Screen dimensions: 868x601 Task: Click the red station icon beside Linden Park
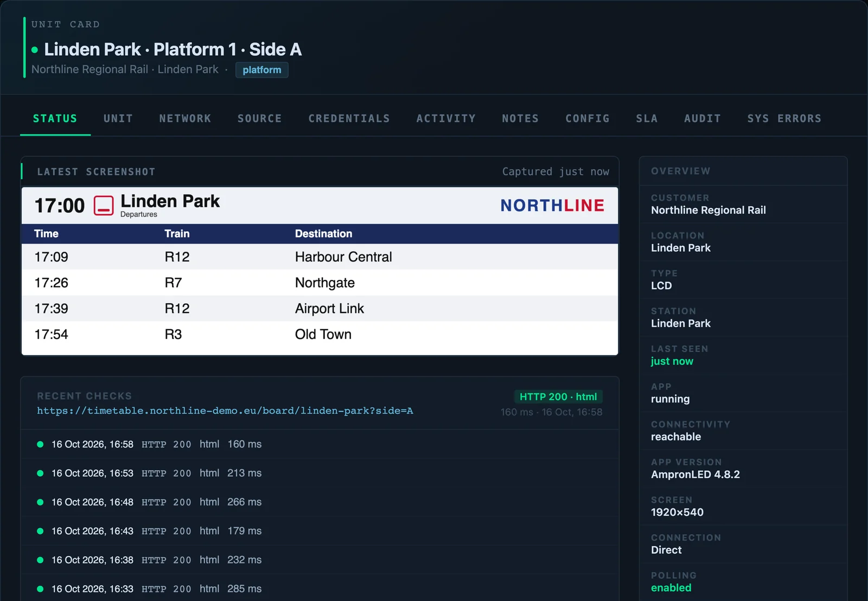pos(104,206)
